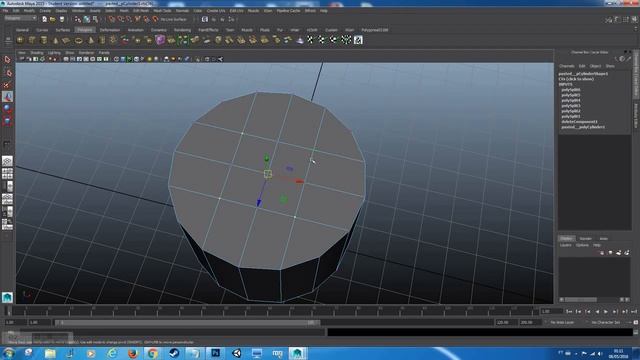Select deleteComponent1 in Channel Box inputs

(x=579, y=122)
